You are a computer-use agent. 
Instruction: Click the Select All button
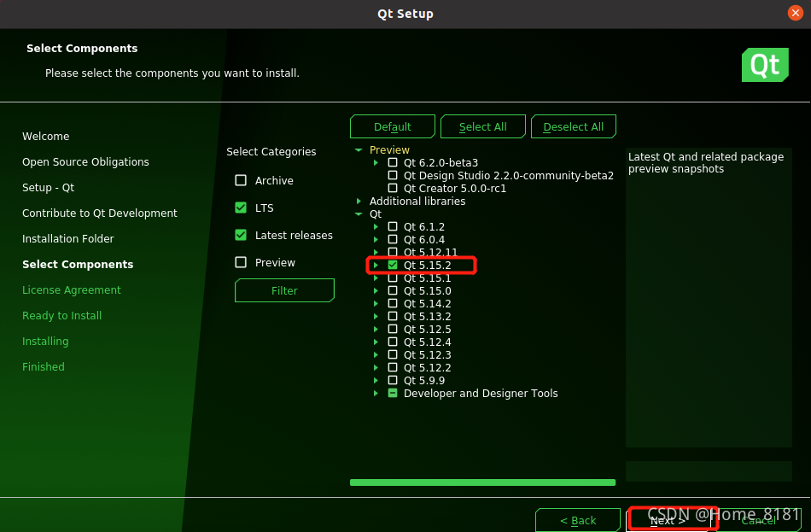point(482,126)
